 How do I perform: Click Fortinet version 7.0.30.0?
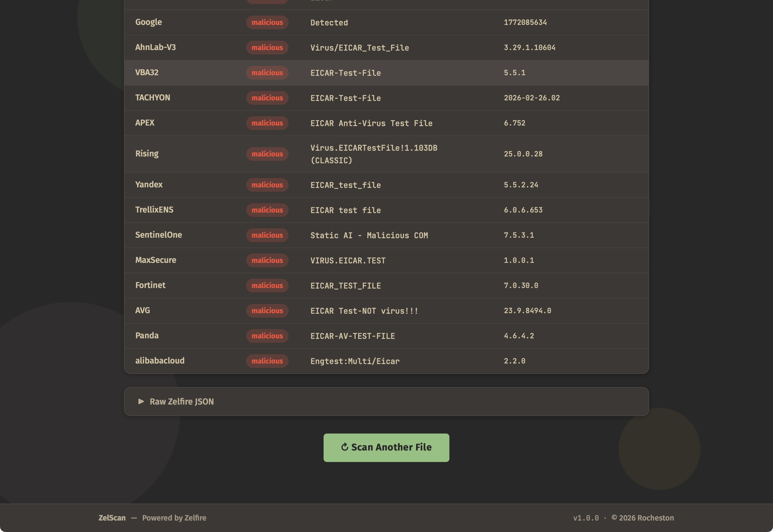click(521, 285)
